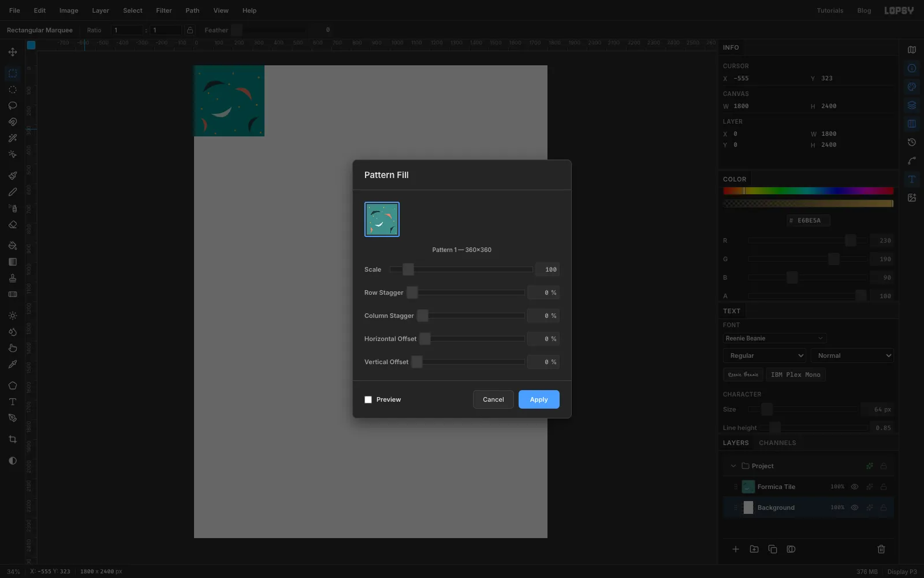Viewport: 924px width, 578px height.
Task: Toggle visibility of Formica Tile layer
Action: pyautogui.click(x=855, y=487)
